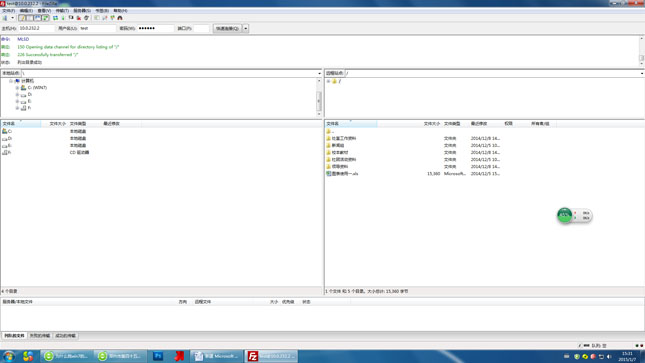
Task: Click the Quickconnect button
Action: tap(227, 28)
